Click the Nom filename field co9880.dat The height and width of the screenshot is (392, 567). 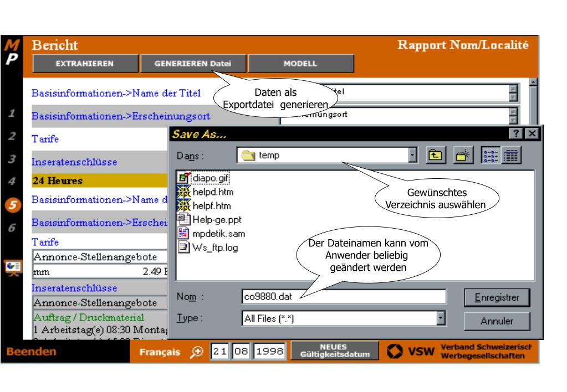point(344,297)
